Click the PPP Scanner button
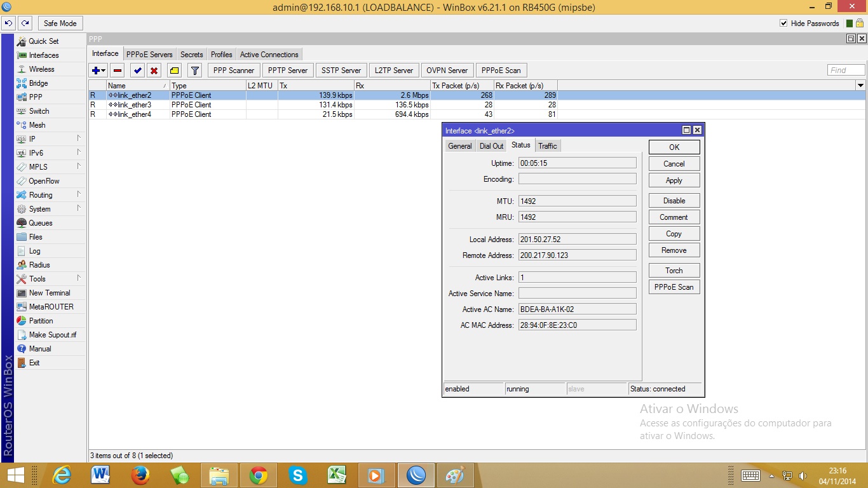 [234, 71]
